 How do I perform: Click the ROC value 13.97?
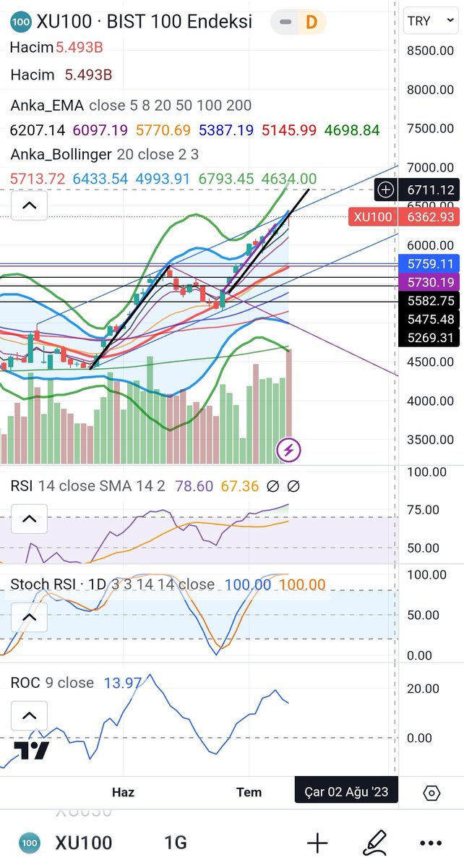coord(123,683)
